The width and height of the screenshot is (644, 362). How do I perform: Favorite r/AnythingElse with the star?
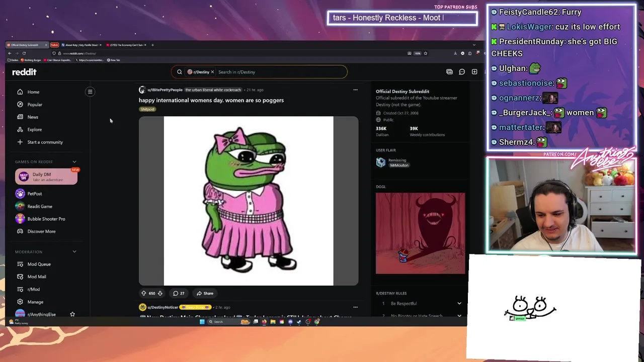[72, 314]
